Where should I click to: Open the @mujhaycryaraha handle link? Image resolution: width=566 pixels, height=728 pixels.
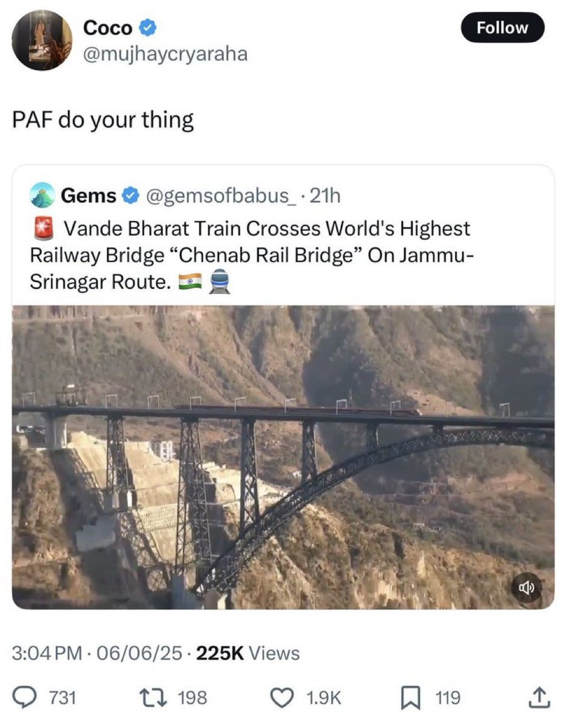click(166, 54)
